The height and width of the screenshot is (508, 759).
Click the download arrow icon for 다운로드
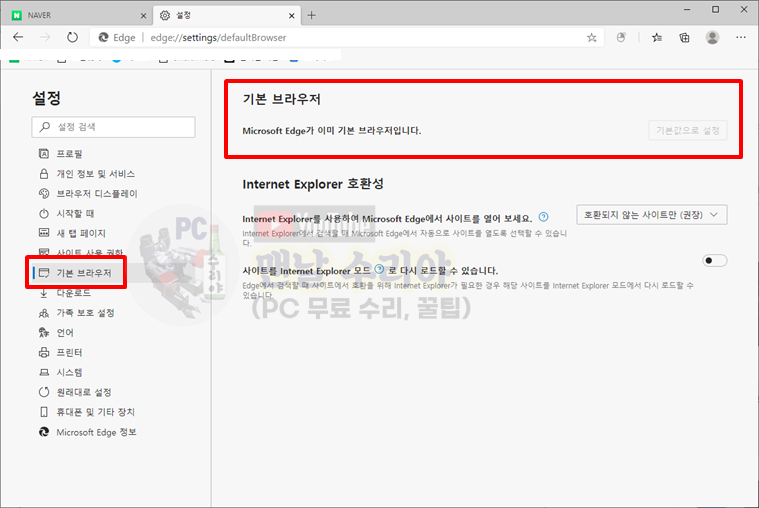point(44,293)
